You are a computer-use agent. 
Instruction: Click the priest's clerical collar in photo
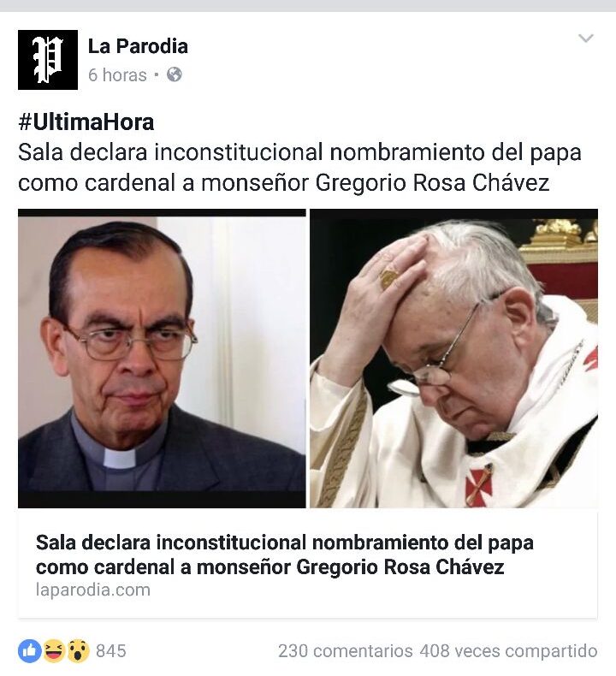tap(120, 459)
